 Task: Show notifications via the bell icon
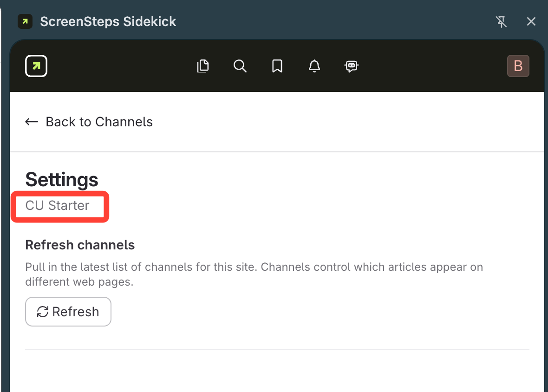pos(314,66)
